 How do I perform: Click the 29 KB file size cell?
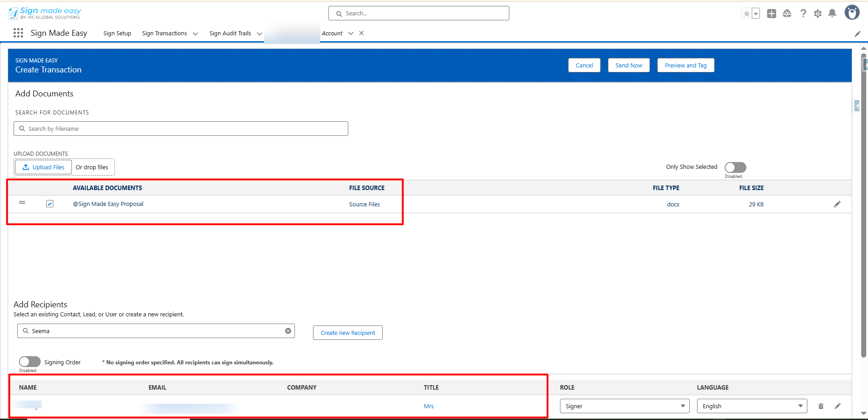756,205
